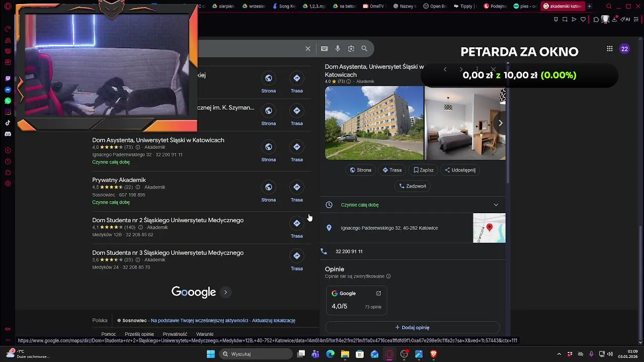This screenshot has width=644, height=362.
Task: Switch to the pies tab
Action: point(525,6)
